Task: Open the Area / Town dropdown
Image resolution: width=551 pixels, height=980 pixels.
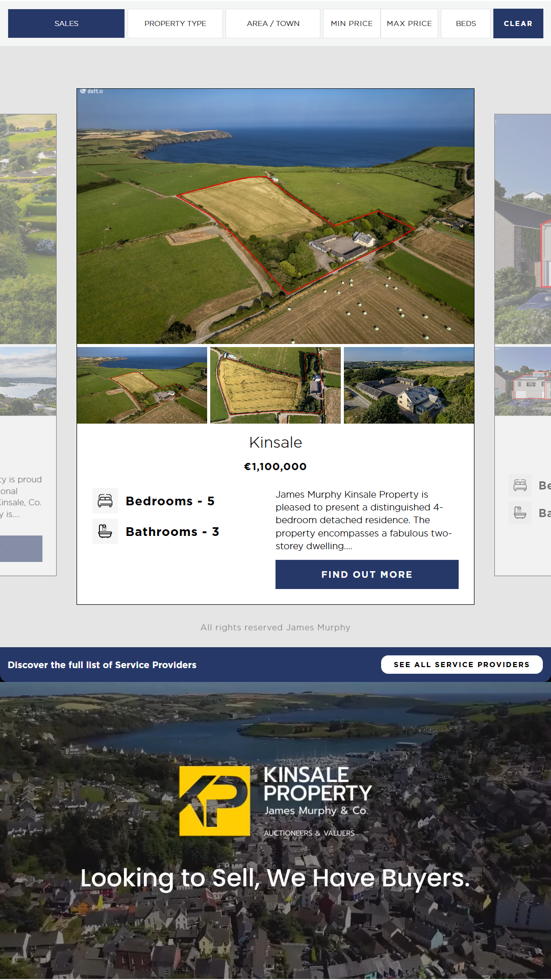Action: click(x=273, y=23)
